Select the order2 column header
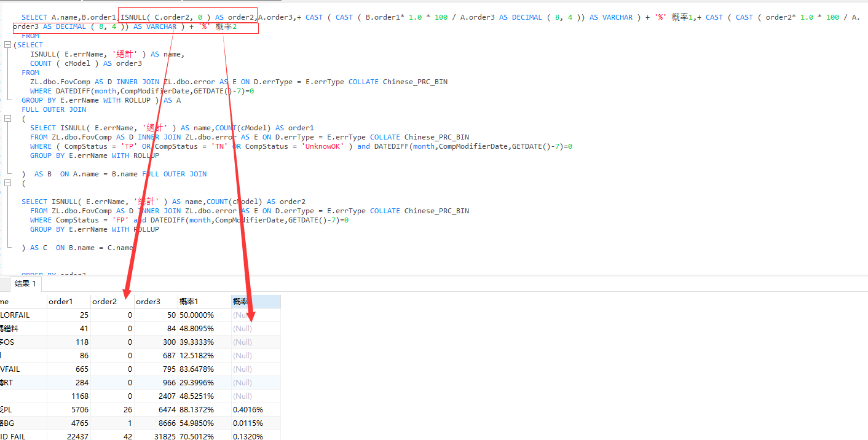This screenshot has width=868, height=440. click(x=112, y=301)
